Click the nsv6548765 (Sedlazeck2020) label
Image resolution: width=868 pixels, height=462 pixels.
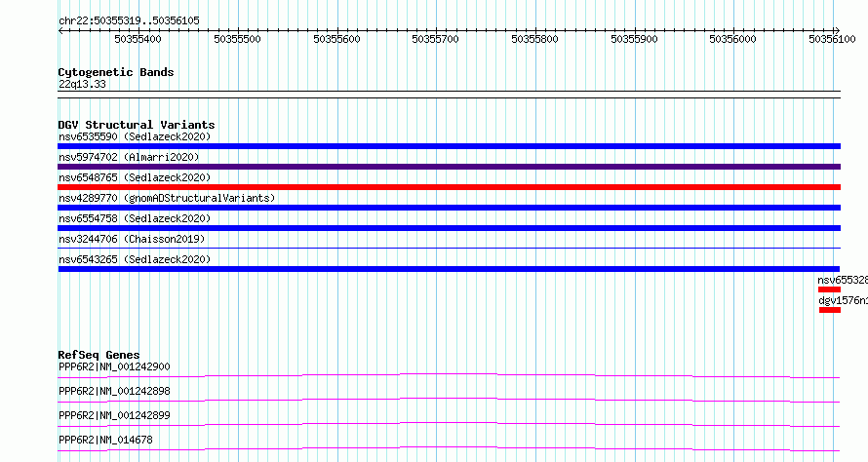click(x=135, y=177)
